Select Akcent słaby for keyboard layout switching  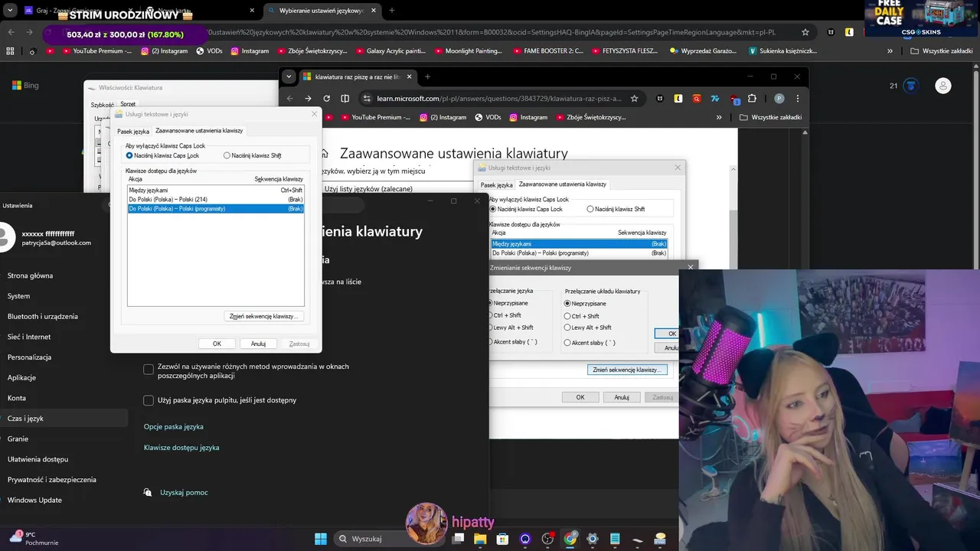tap(589, 343)
